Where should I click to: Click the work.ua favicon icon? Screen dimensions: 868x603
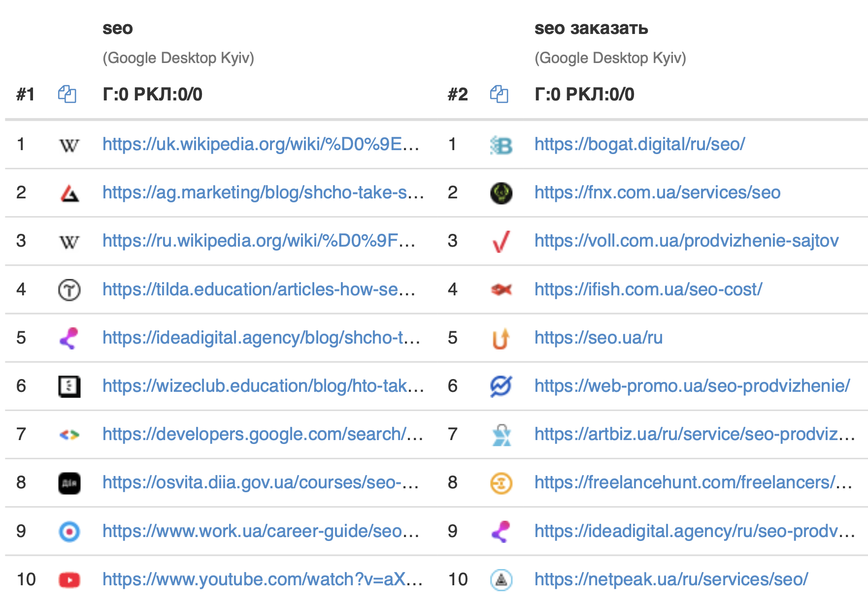coord(69,532)
